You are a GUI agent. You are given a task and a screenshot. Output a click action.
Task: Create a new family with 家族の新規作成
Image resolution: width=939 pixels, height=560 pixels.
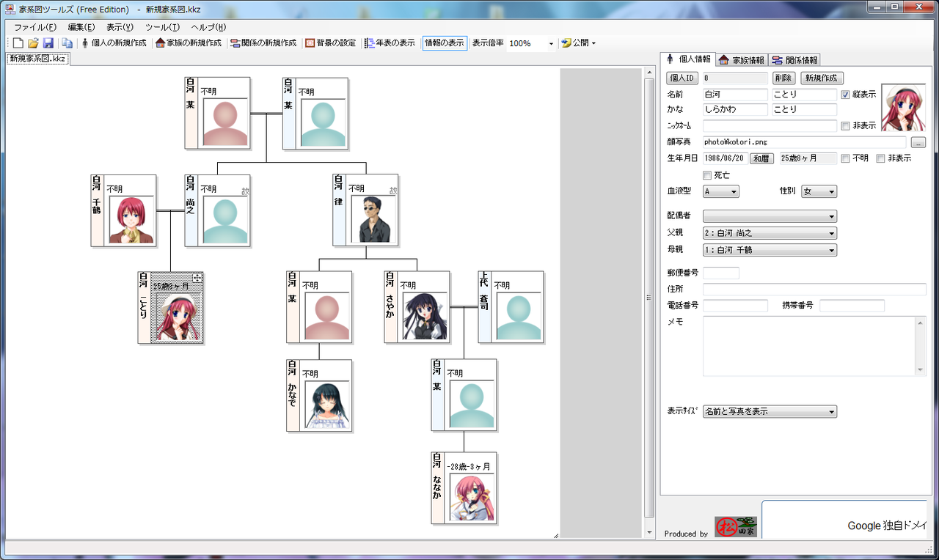pos(189,43)
